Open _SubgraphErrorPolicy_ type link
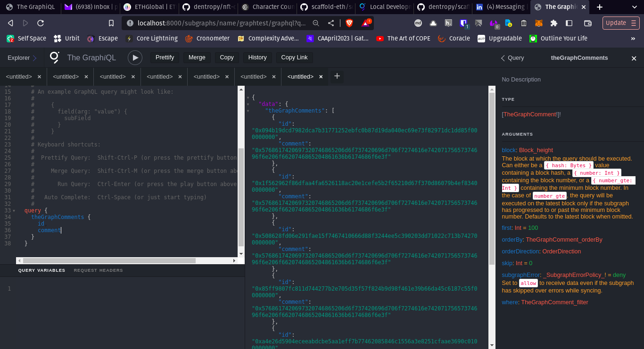This screenshot has height=349, width=644. (x=574, y=275)
